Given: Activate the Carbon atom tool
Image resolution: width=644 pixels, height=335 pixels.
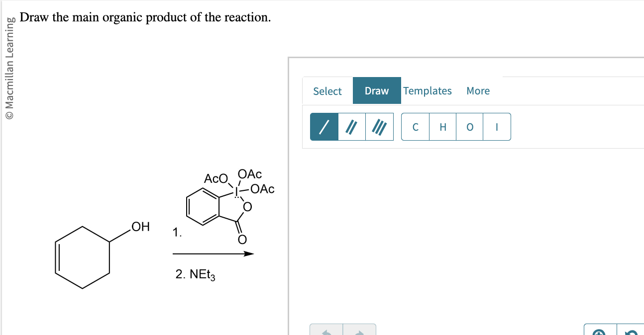Looking at the screenshot, I should click(x=416, y=127).
